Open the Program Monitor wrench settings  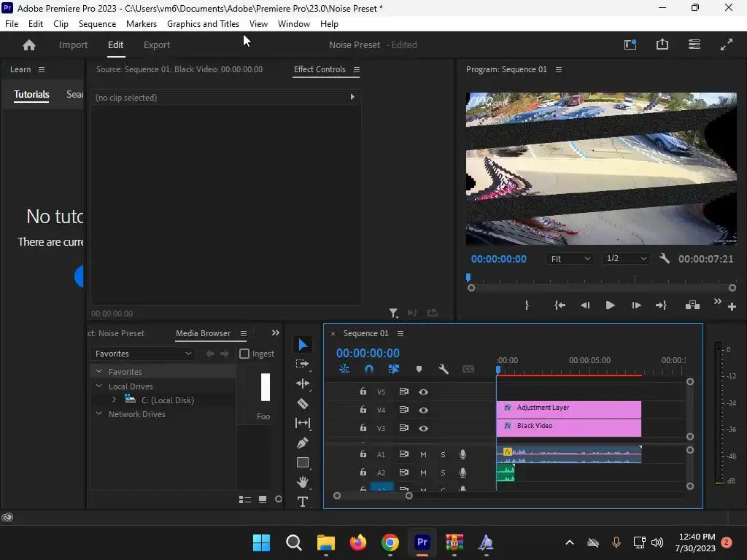click(x=665, y=259)
